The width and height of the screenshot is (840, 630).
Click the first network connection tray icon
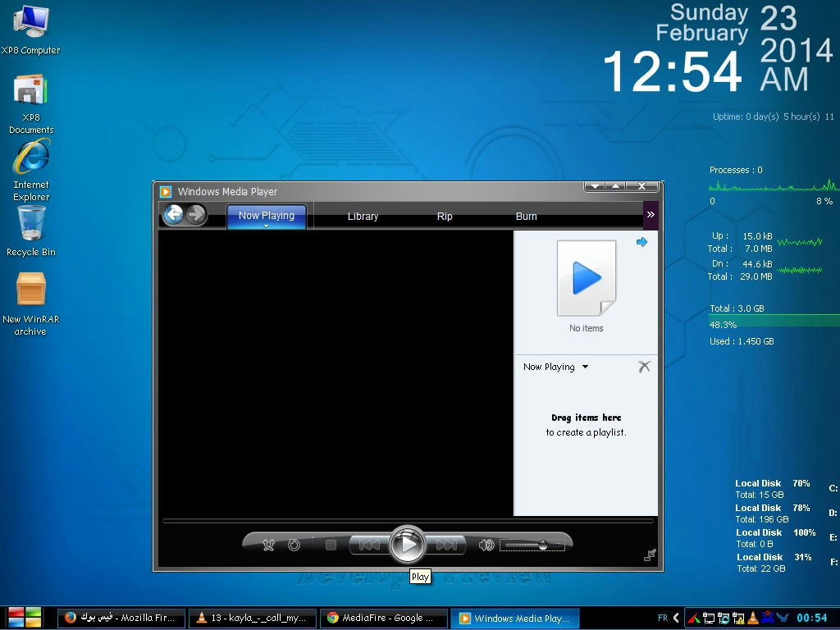pyautogui.click(x=709, y=619)
